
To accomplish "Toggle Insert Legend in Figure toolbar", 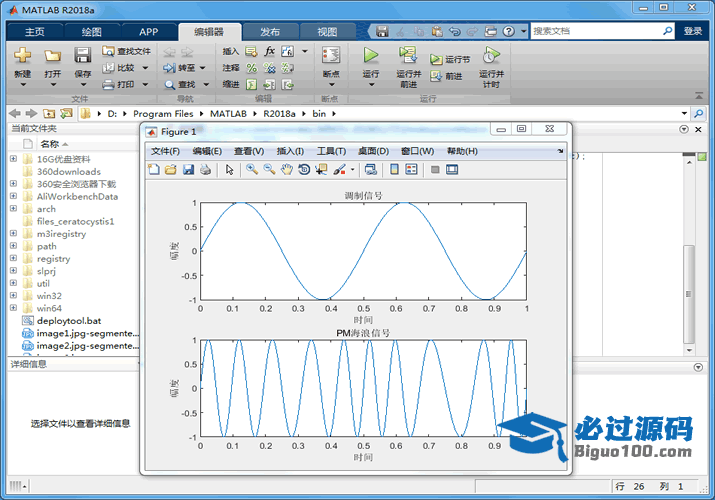I will click(411, 170).
